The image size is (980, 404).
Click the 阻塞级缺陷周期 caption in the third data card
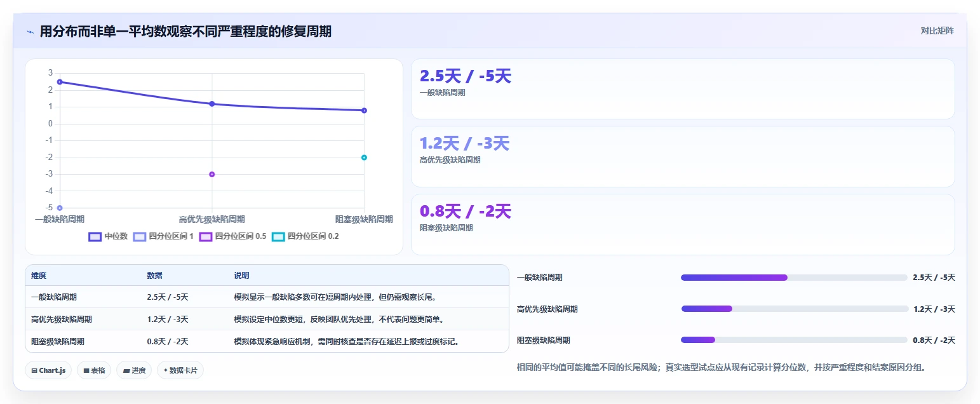point(446,228)
